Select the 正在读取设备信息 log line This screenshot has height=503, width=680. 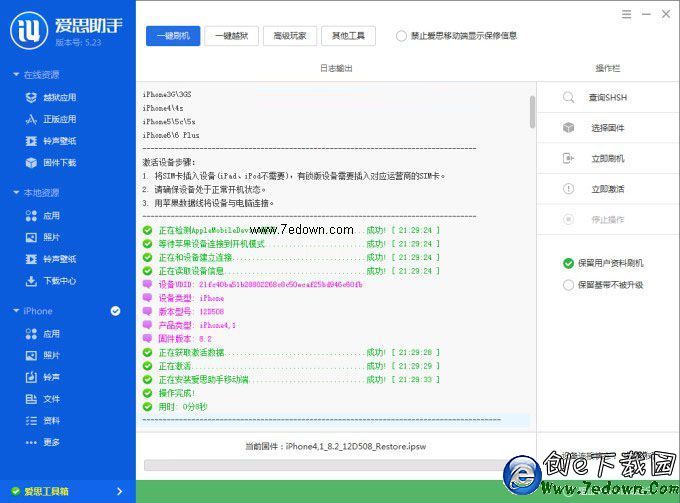[291, 271]
